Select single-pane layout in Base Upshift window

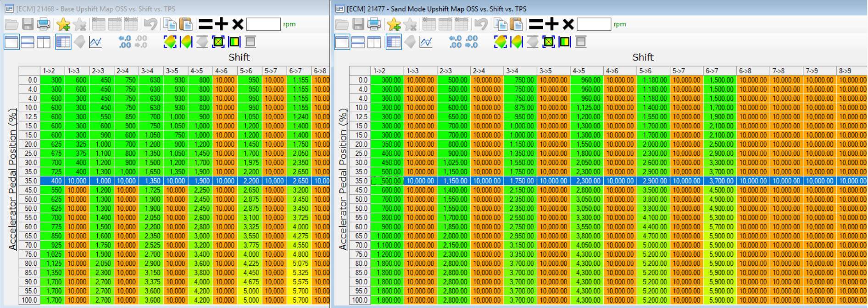pos(11,42)
